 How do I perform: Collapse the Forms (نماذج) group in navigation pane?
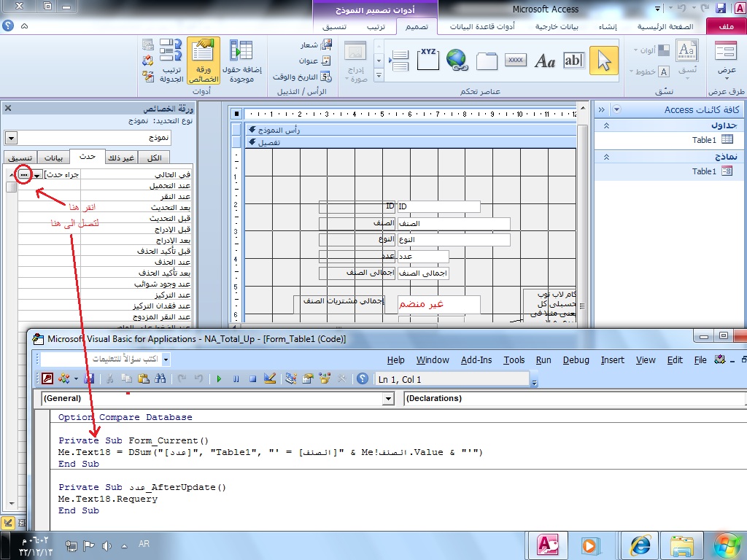pyautogui.click(x=606, y=157)
